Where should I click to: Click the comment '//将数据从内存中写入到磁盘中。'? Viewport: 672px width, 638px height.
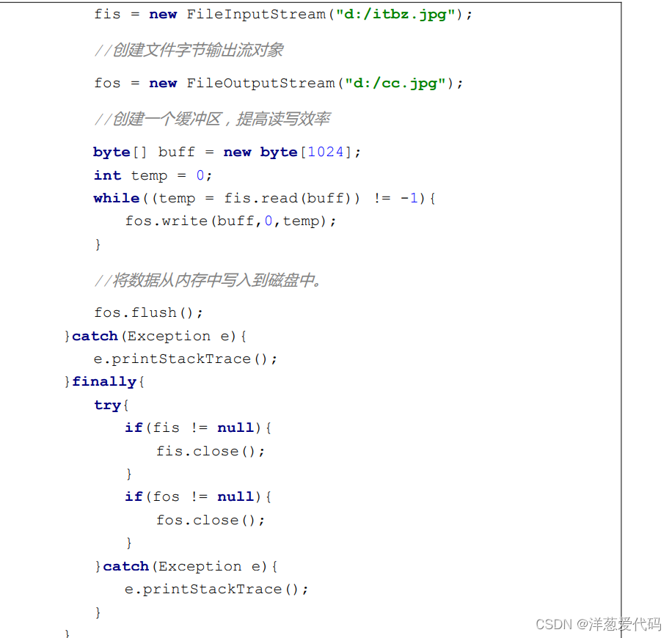[x=208, y=280]
